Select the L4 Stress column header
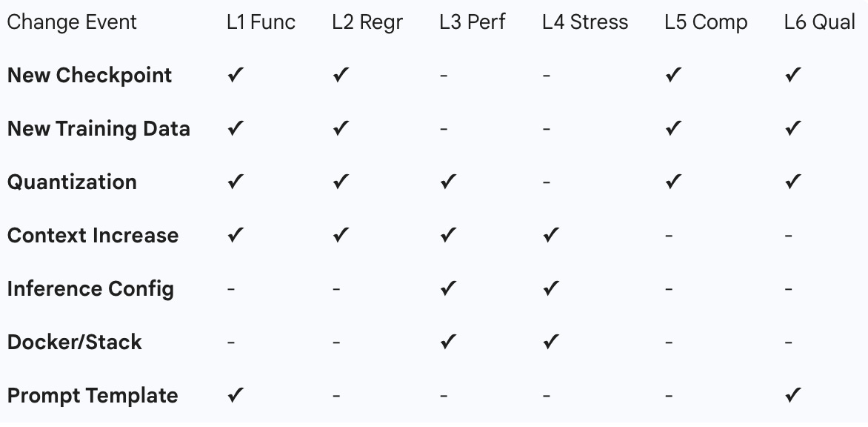Screen dimensions: 868x427 [585, 22]
